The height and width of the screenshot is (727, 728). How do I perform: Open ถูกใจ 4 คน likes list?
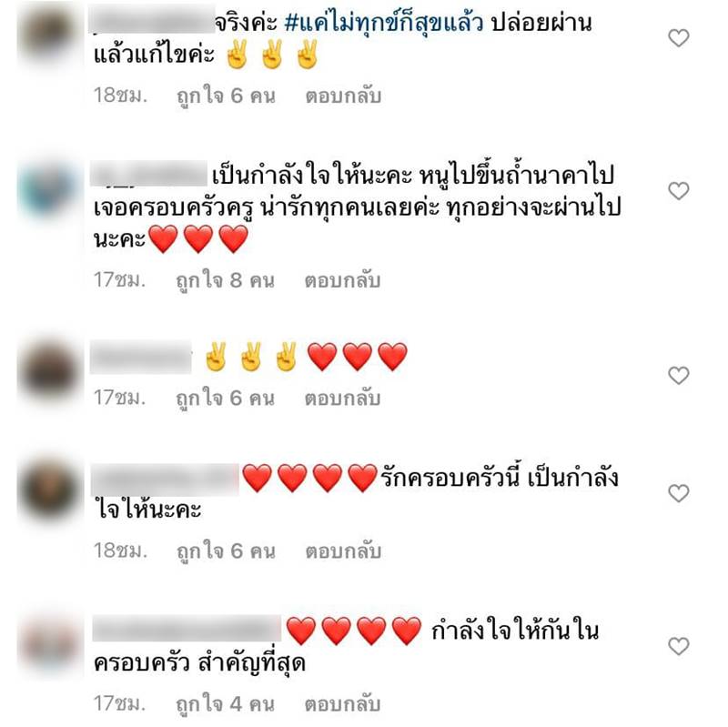(x=225, y=704)
